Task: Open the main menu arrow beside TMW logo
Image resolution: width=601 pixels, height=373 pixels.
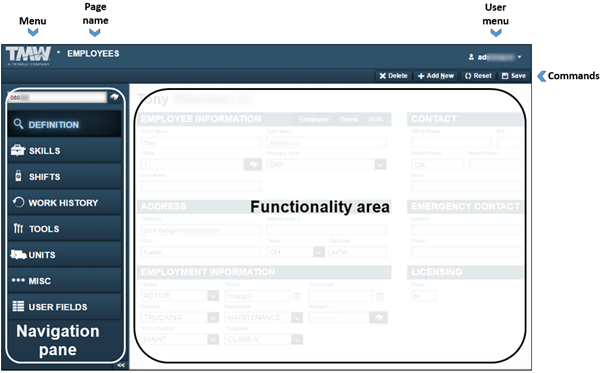Action: point(58,52)
